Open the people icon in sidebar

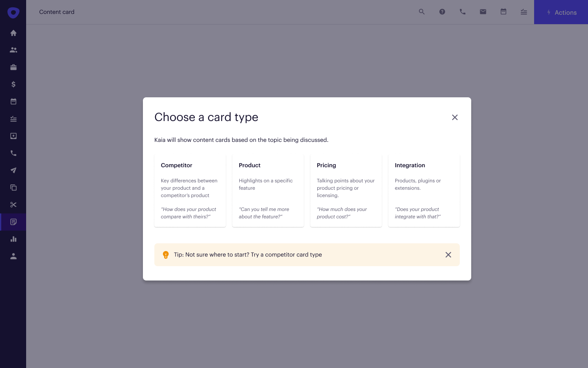[13, 50]
